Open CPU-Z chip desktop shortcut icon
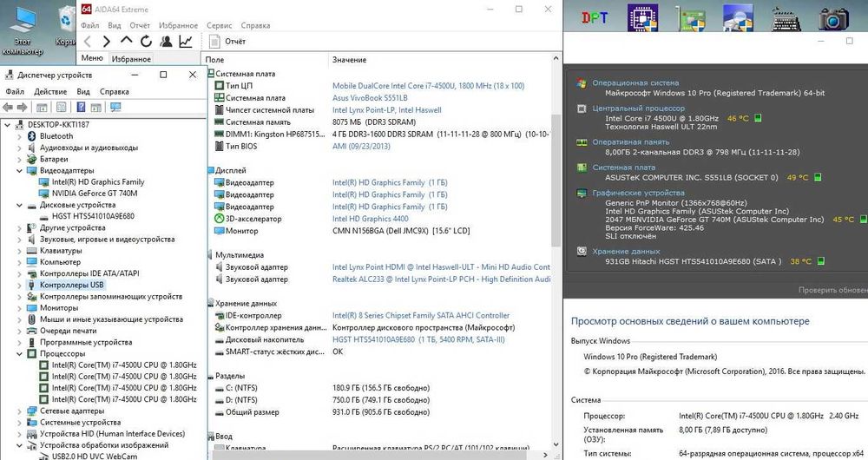Screen dimensions: 868x460 [x=642, y=17]
